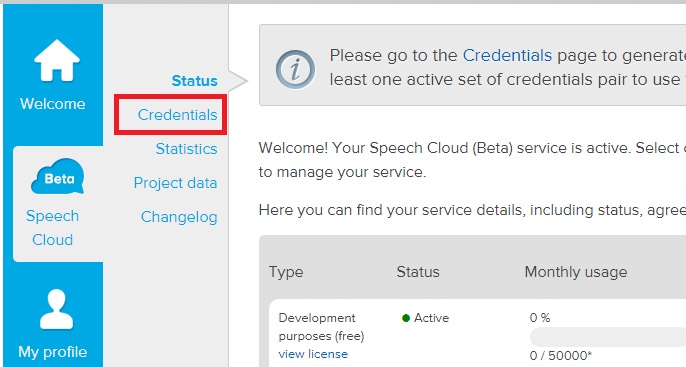Open Project data in sidebar
Screen dimensions: 686x367
click(175, 183)
